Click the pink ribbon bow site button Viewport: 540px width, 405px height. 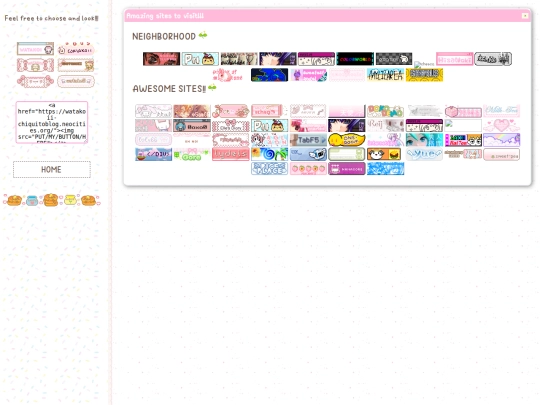pos(35,81)
